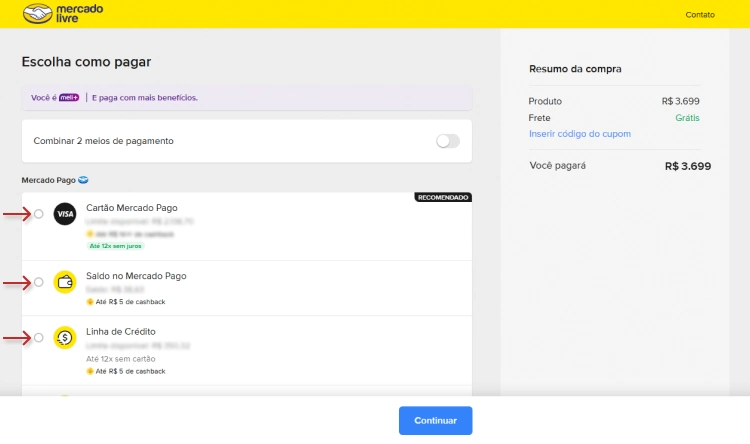Select the Saldo no Mercado Pago radio button
This screenshot has height=444, width=750.
[39, 282]
